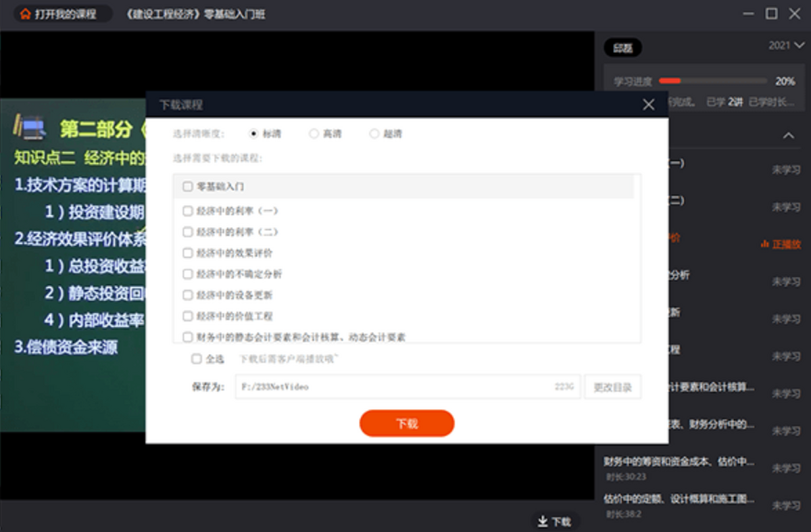
Task: Click the 正播放 status label
Action: 787,244
